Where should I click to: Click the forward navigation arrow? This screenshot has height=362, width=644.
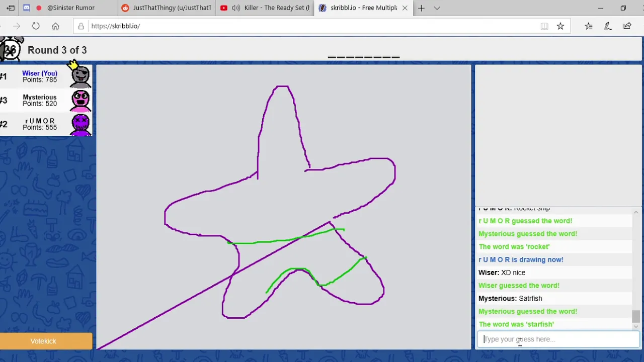click(17, 26)
